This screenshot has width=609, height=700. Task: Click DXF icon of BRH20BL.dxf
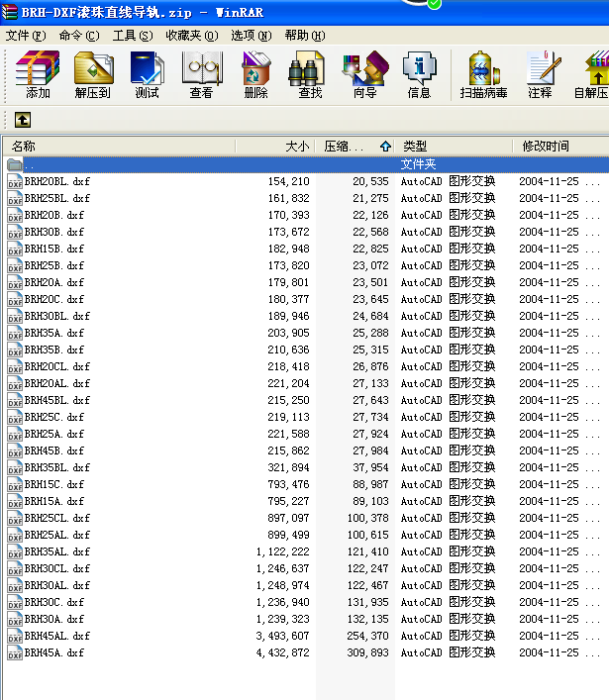click(x=15, y=182)
